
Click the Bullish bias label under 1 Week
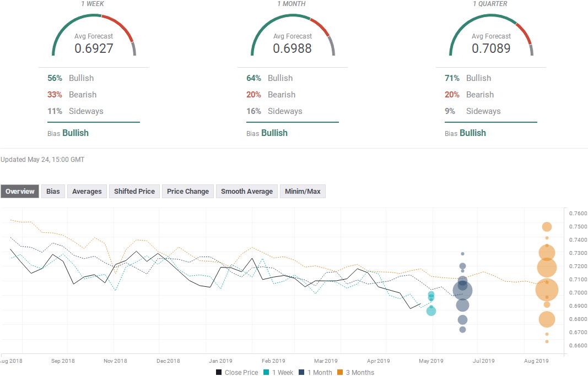(x=75, y=133)
